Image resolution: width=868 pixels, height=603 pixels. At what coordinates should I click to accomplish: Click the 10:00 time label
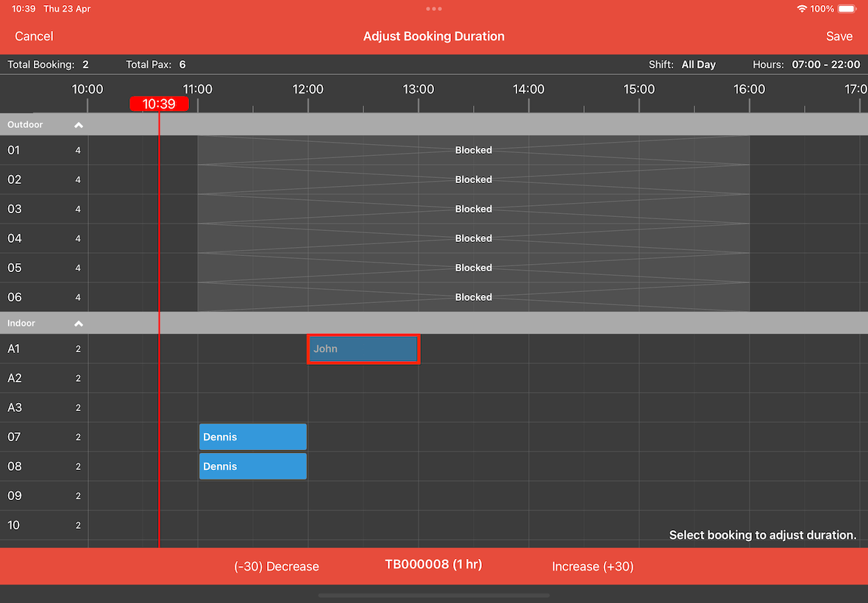click(88, 89)
